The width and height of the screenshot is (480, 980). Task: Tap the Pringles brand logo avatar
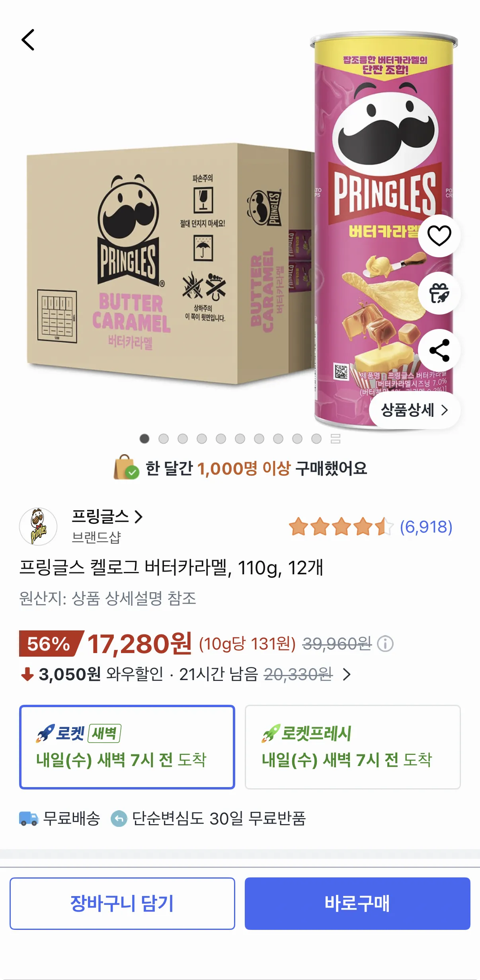38,526
